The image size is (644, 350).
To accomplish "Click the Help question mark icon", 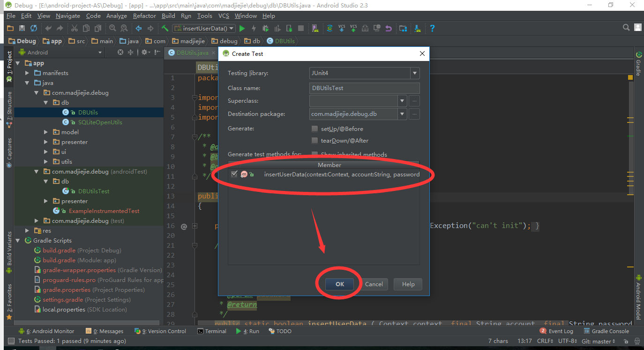I will coord(432,28).
